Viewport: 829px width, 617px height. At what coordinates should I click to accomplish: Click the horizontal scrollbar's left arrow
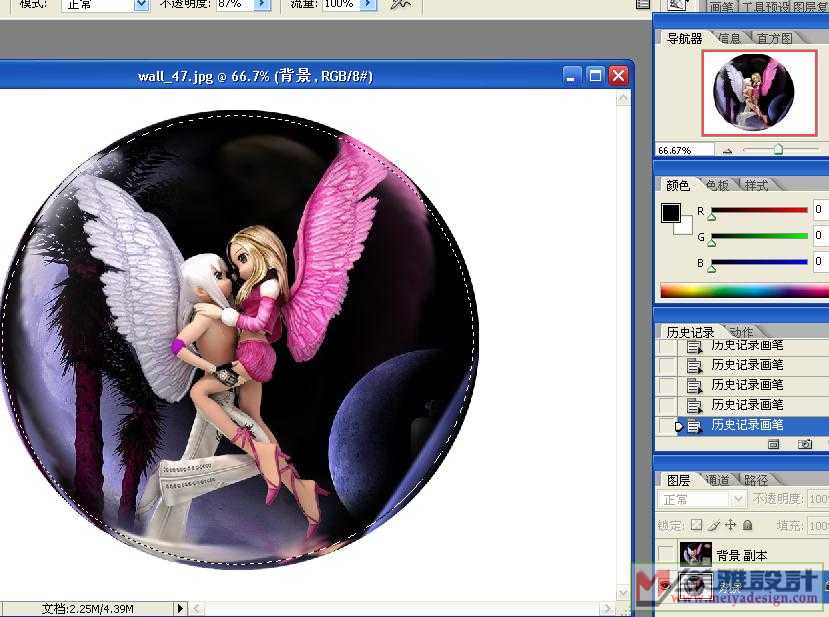pos(196,609)
